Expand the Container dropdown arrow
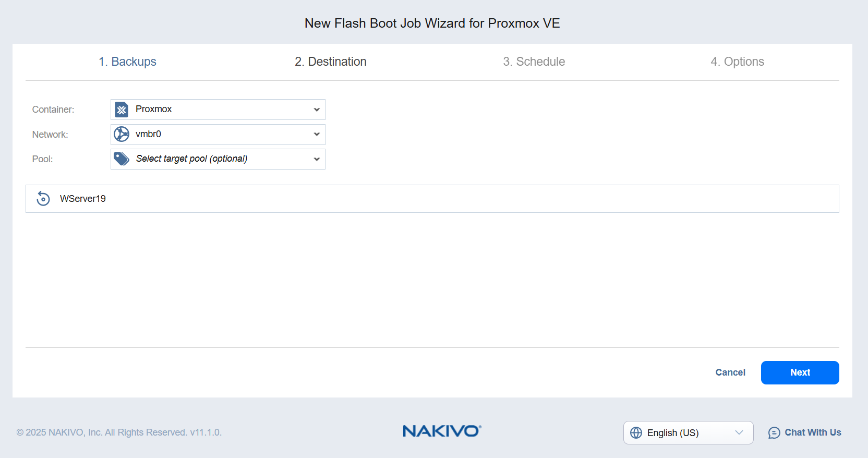 pos(317,110)
